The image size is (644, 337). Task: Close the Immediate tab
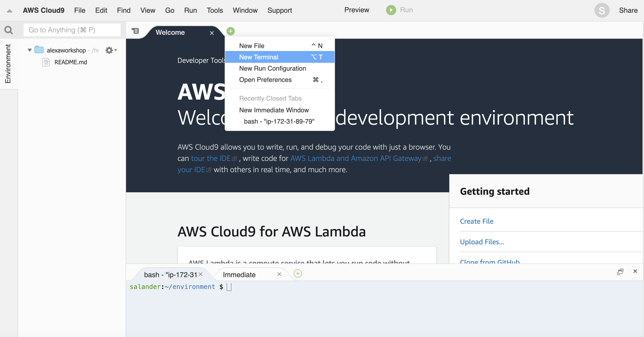[x=279, y=274]
